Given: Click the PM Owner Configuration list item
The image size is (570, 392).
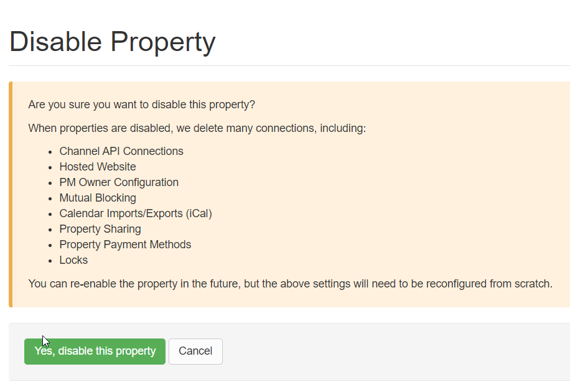Looking at the screenshot, I should coord(119,182).
